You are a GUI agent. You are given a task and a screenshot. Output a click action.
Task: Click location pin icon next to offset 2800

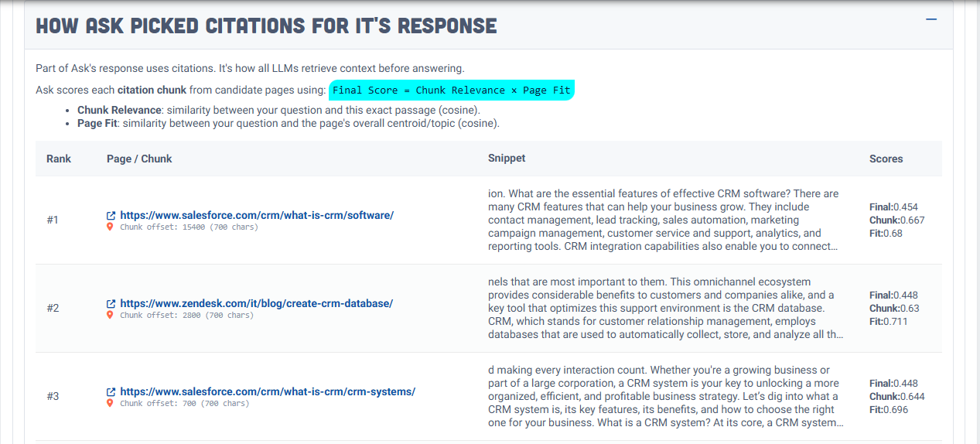point(111,316)
